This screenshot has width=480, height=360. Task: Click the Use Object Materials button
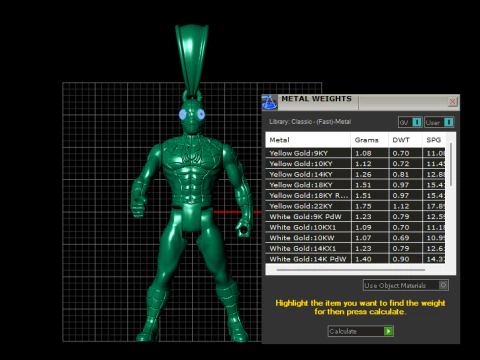(406, 285)
